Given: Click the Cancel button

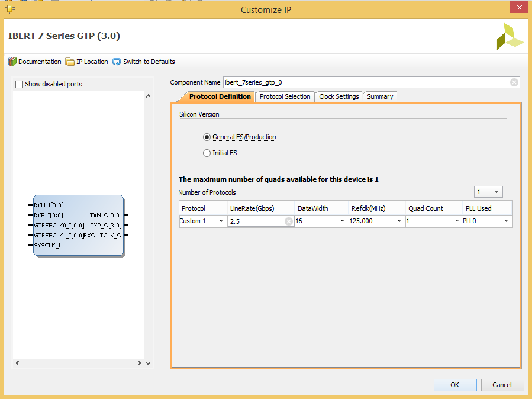Looking at the screenshot, I should click(502, 385).
